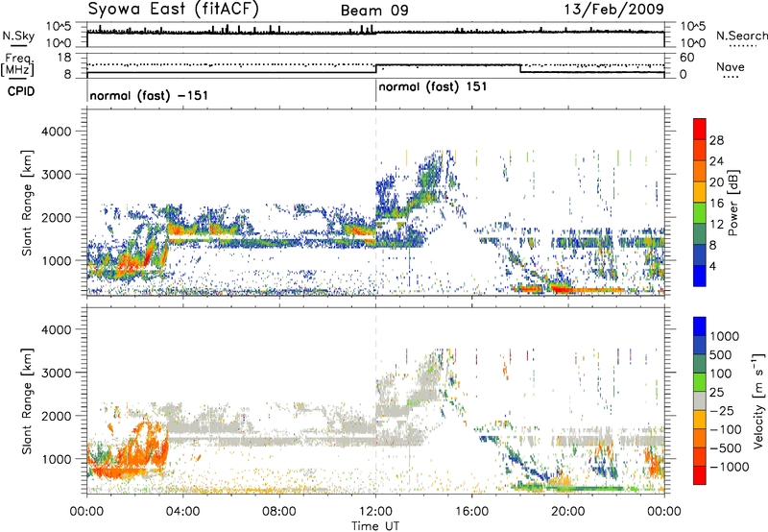This screenshot has height=532, width=768.
Task: Click the '16' tick on Power colorbar
Action: 716,204
